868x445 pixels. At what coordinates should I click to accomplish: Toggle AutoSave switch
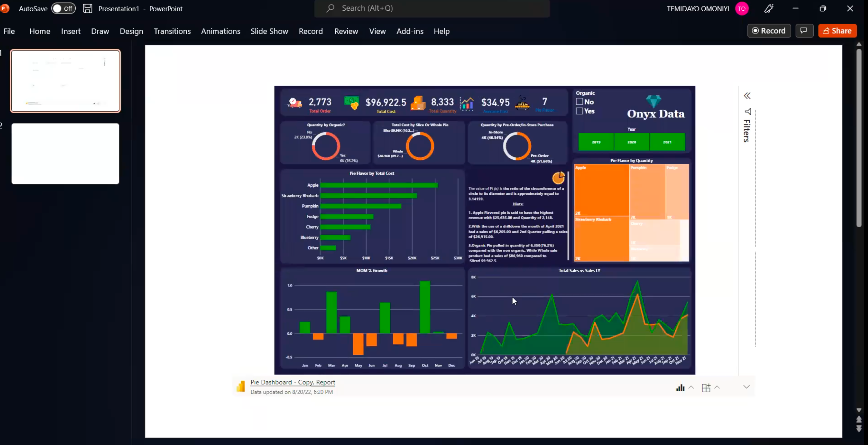[x=63, y=8]
